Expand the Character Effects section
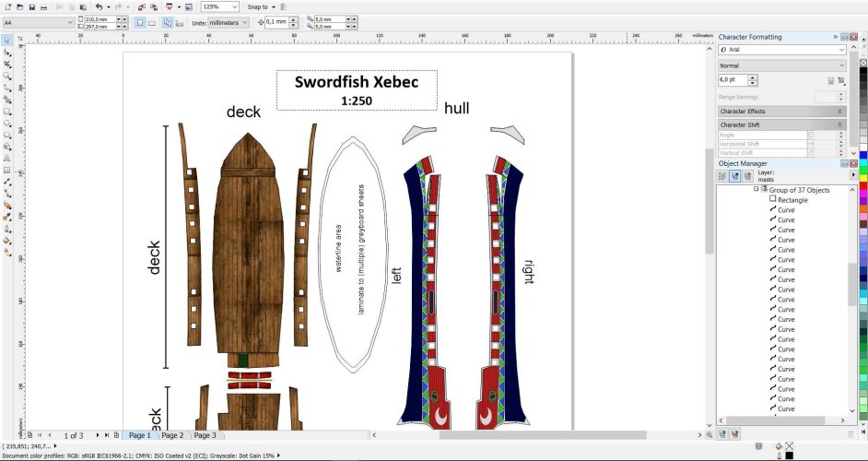The height and width of the screenshot is (461, 868). click(839, 111)
